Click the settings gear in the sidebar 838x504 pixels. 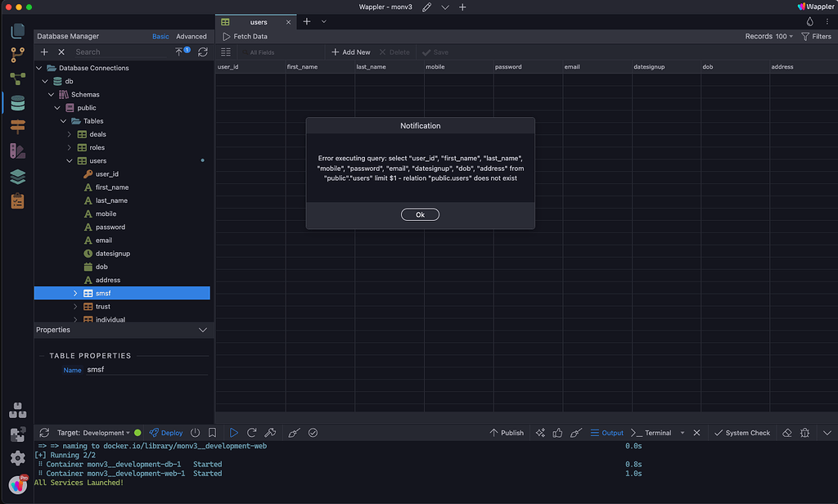pos(17,458)
